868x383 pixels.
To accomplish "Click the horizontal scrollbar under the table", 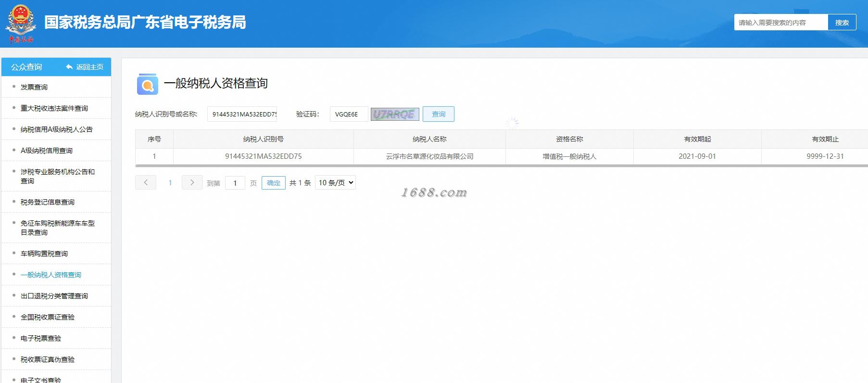I will tap(502, 166).
